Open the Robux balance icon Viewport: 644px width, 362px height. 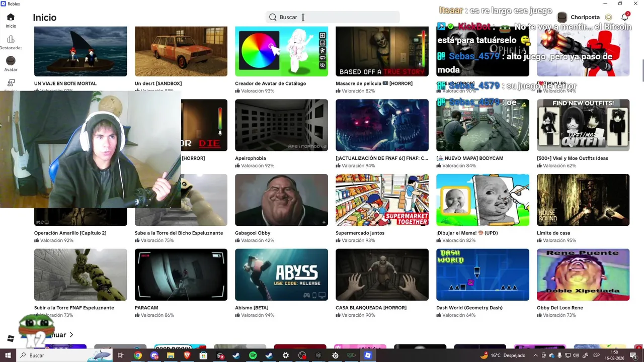[x=608, y=17]
